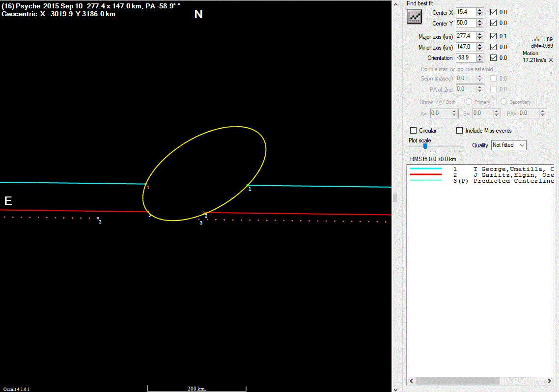Click the Motion 17.21km/s text

(537, 56)
